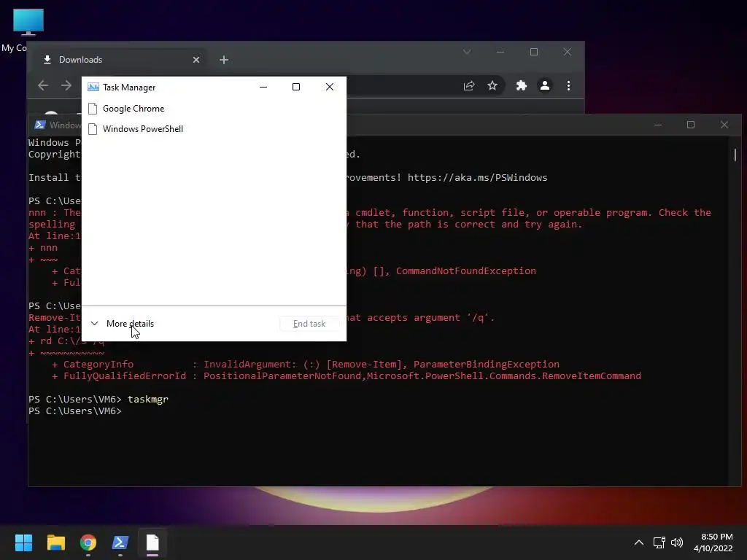Open Chrome three-dot menu
Viewport: 747px width, 560px height.
(x=568, y=86)
